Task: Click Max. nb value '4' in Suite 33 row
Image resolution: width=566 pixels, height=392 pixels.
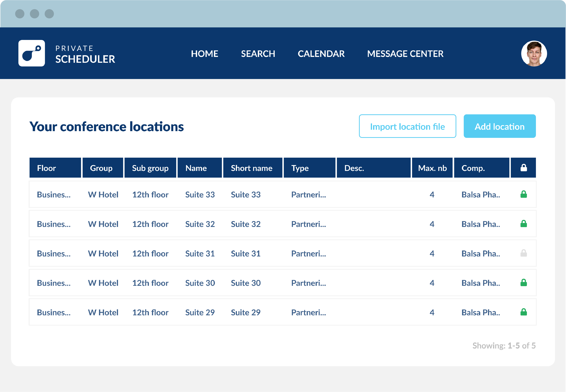Action: 432,195
